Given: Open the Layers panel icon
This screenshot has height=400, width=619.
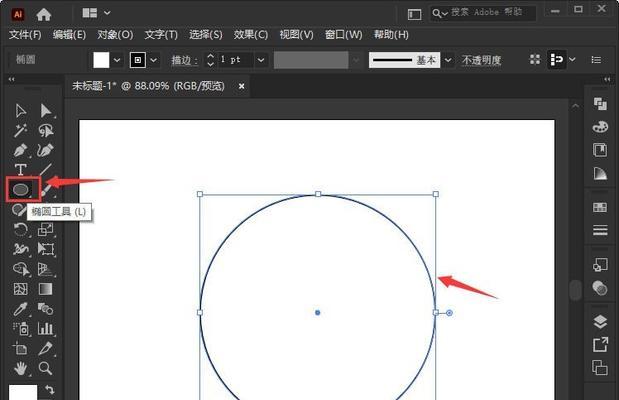Looking at the screenshot, I should (x=600, y=322).
